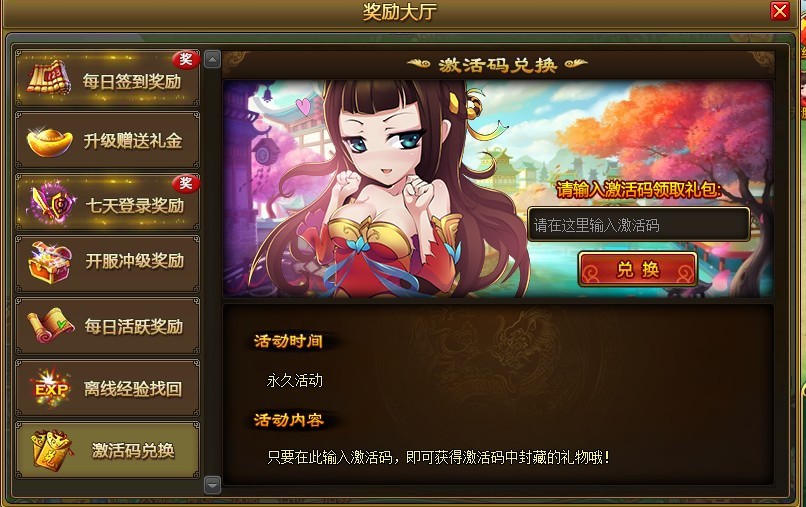Click the gold ingot upgrade gift icon
The image size is (806, 507).
pos(49,142)
